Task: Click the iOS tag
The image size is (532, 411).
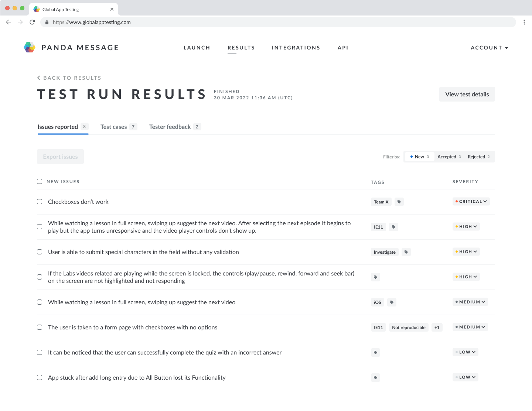Action: [378, 302]
